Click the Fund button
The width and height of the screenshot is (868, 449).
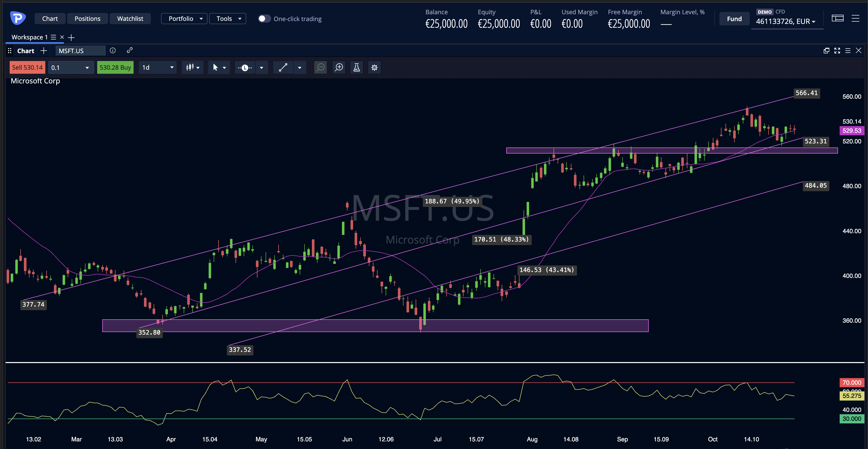734,19
